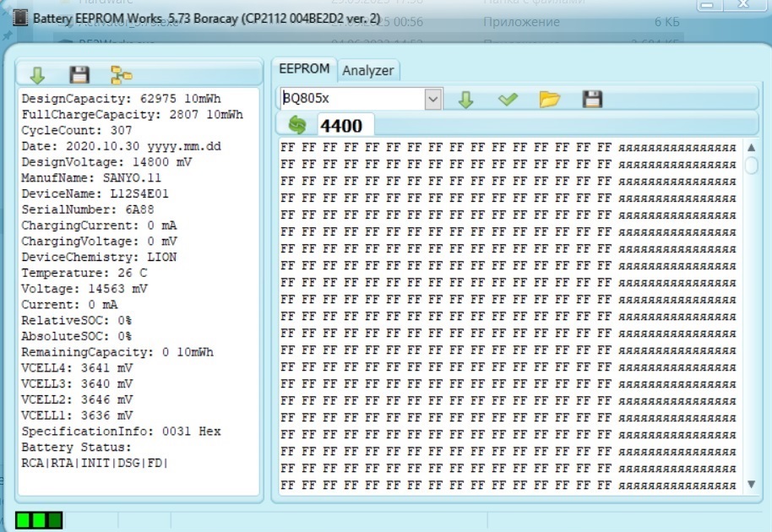The width and height of the screenshot is (772, 532).
Task: Click the application icon in the title bar
Action: pos(19,18)
